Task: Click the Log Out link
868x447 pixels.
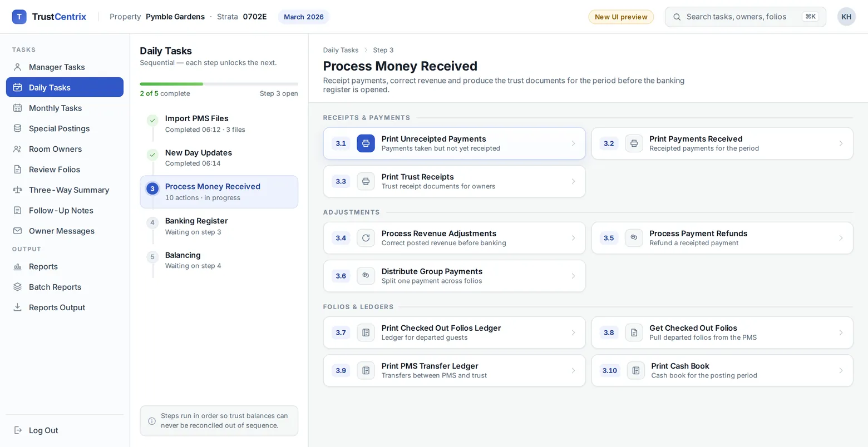Action: point(65,430)
